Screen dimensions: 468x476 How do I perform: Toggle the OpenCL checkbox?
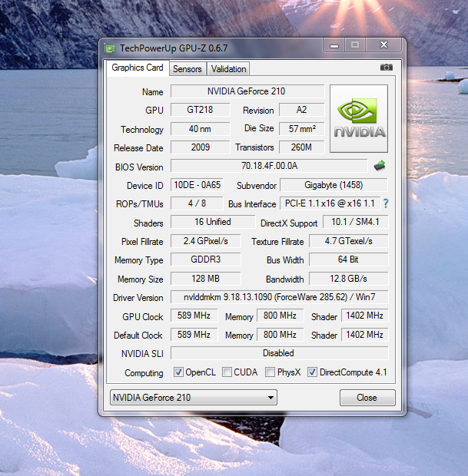[x=178, y=372]
